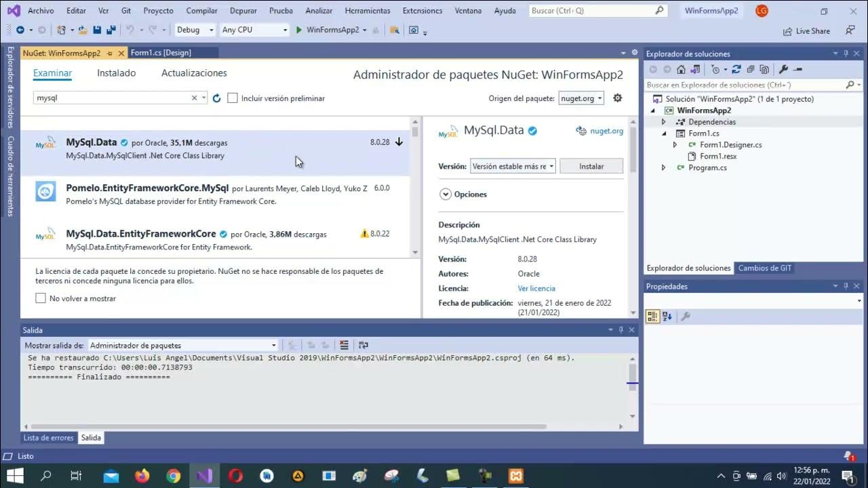Open the 'Lista de errores' tab

coord(49,438)
